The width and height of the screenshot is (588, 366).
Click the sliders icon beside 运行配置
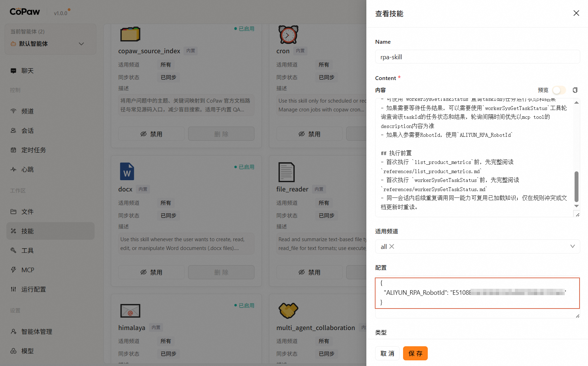point(13,289)
